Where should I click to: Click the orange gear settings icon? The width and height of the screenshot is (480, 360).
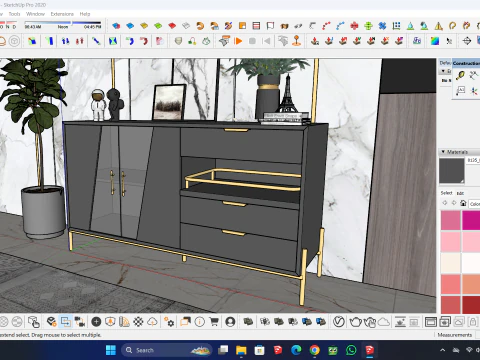click(x=169, y=322)
